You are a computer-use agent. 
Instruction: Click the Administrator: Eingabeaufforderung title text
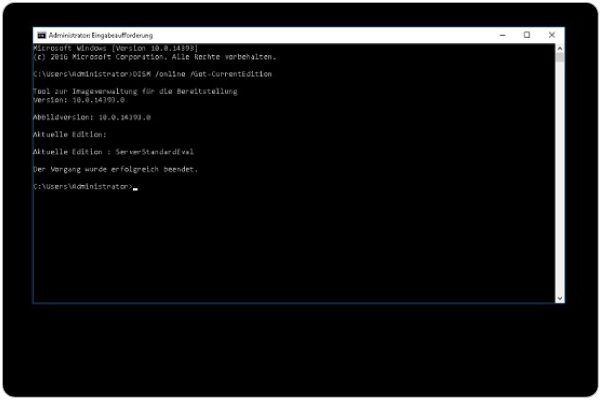click(101, 36)
